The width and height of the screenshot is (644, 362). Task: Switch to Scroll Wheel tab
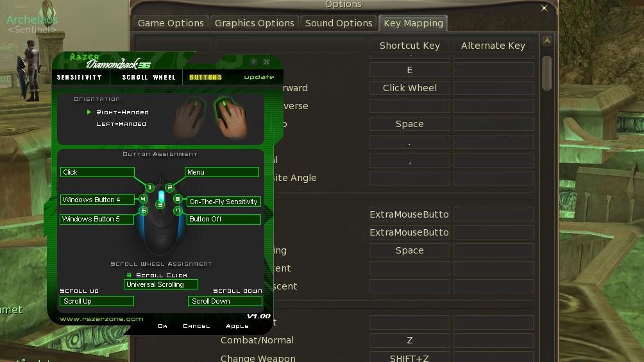(149, 77)
